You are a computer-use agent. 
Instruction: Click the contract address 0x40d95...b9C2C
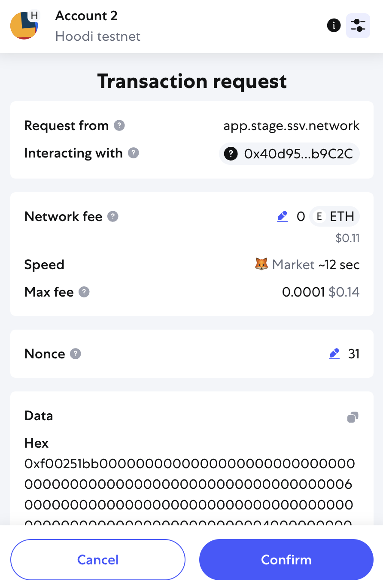pos(289,154)
